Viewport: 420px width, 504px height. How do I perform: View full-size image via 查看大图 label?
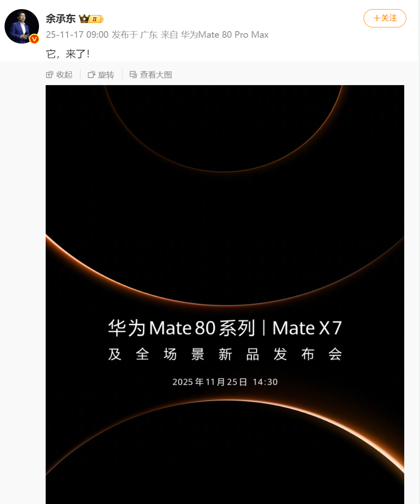click(156, 75)
